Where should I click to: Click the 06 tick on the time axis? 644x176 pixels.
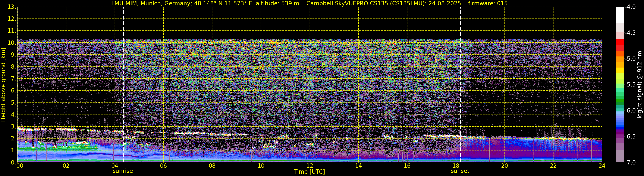pos(163,166)
